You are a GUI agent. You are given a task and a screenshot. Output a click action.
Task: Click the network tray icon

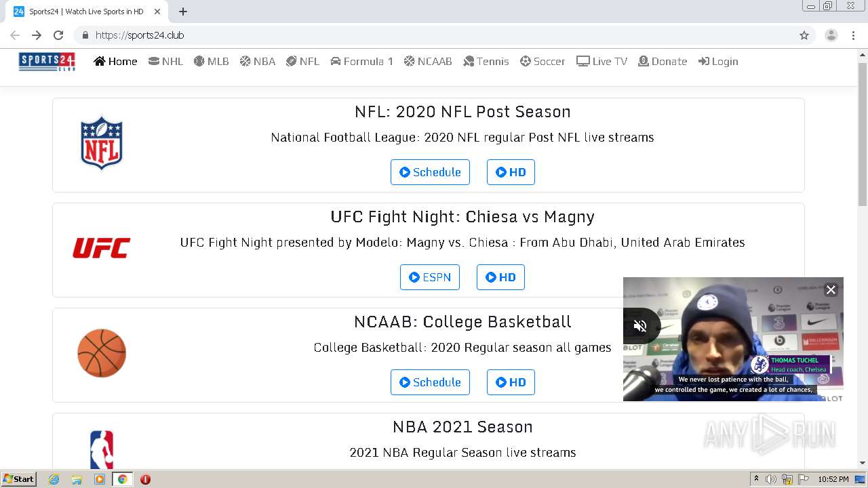(787, 479)
